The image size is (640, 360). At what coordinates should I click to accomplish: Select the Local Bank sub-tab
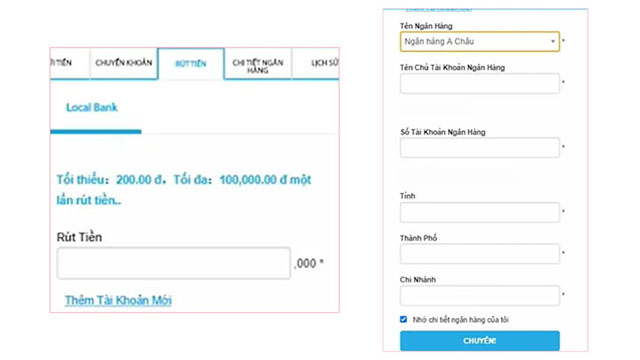(92, 107)
